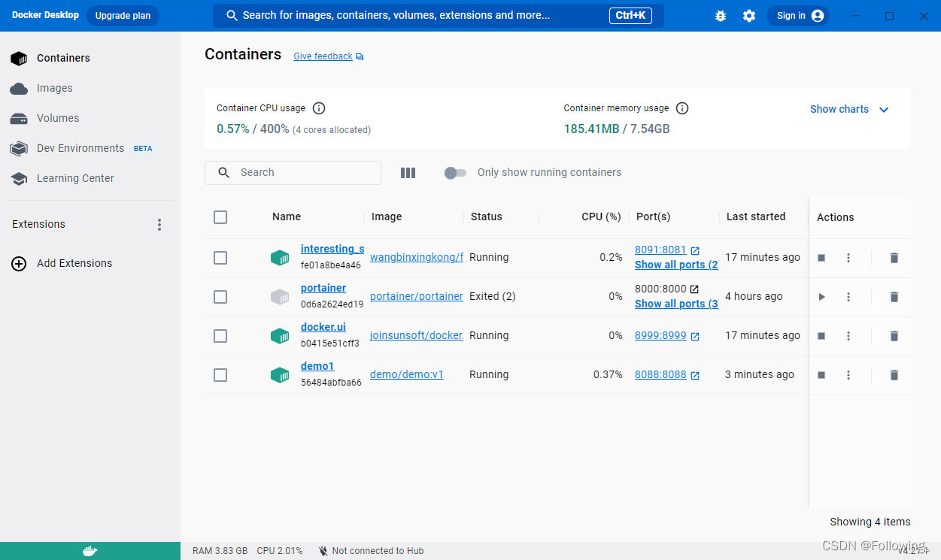Viewport: 941px width, 560px height.
Task: Click the Sign in button
Action: (798, 16)
